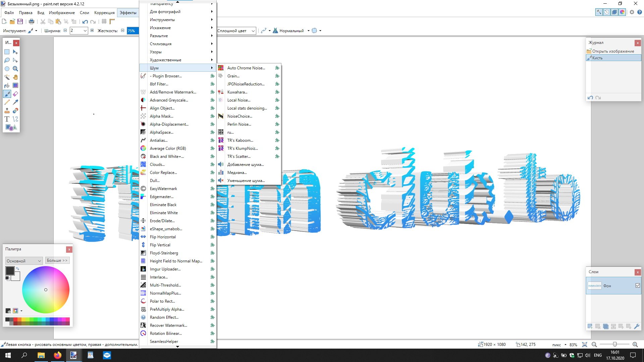Click the Больше >> button
The height and width of the screenshot is (362, 644).
click(x=57, y=260)
